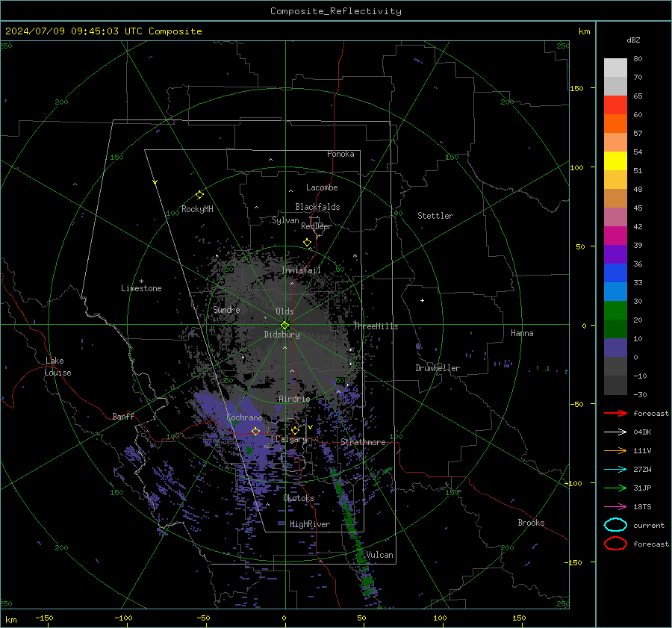
Task: Click the Composite_Reflectivity title text
Action: [335, 11]
